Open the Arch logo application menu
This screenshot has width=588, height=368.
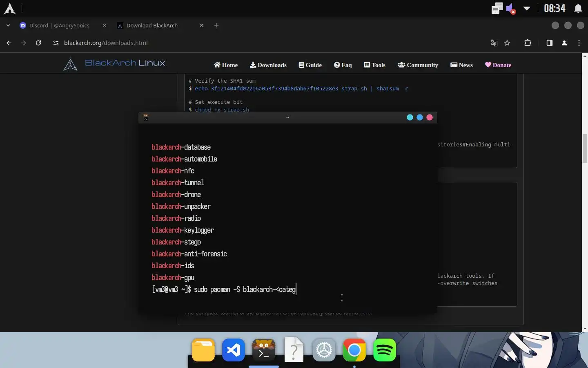pyautogui.click(x=9, y=9)
